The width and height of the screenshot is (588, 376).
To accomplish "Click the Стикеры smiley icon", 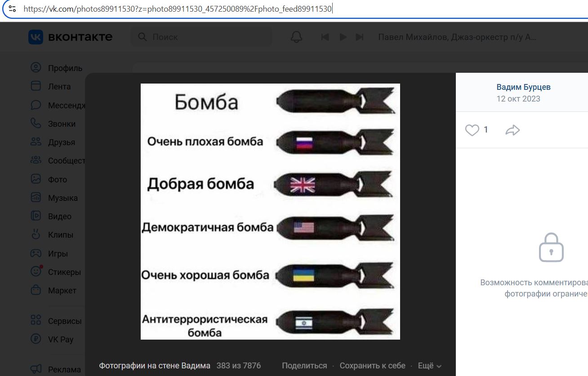I will pyautogui.click(x=36, y=271).
